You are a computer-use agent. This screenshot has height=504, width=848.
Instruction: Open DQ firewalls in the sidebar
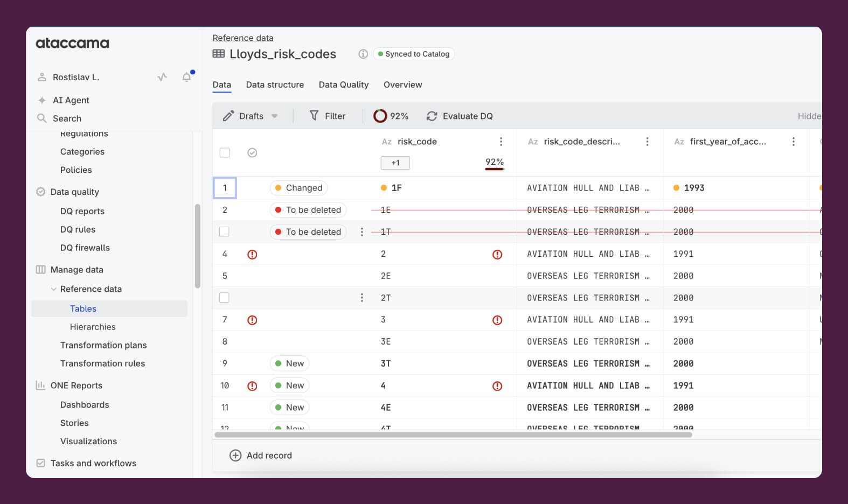[85, 248]
